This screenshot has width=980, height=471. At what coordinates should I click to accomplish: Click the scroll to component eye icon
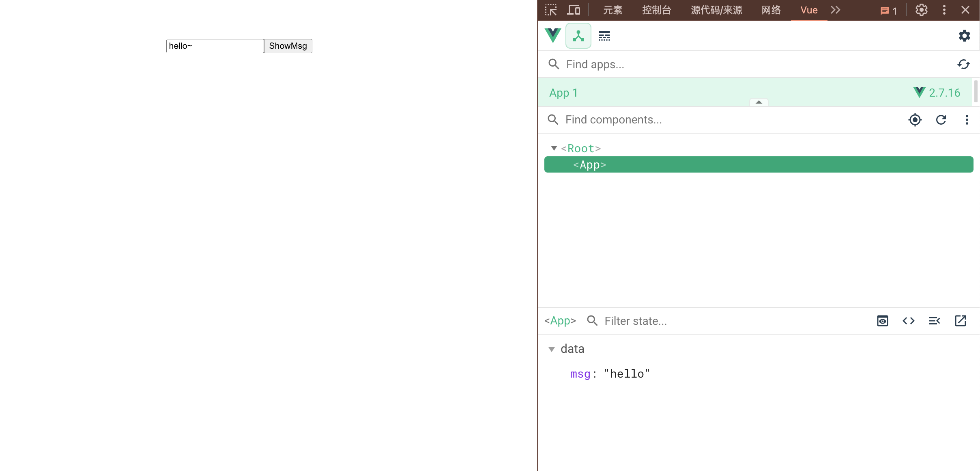tap(882, 321)
